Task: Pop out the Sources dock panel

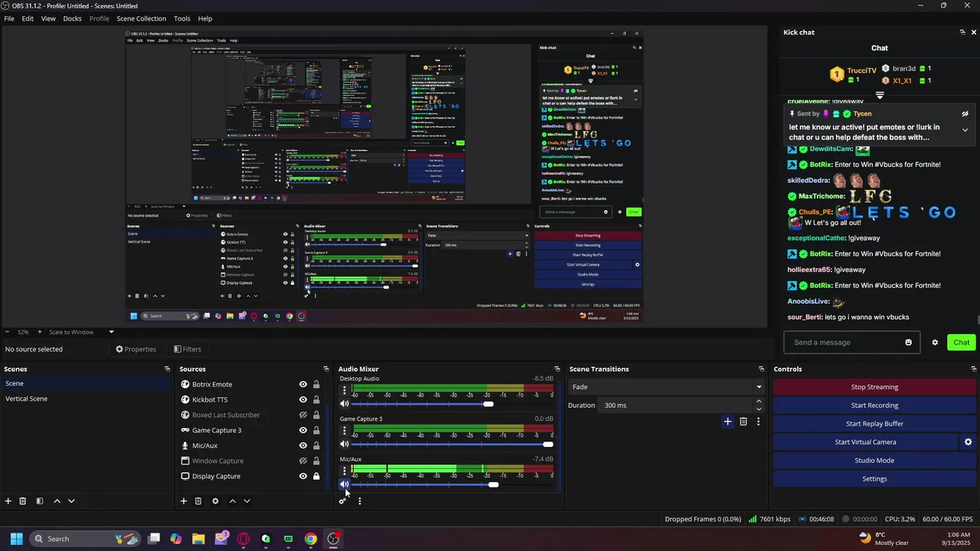Action: point(326,369)
